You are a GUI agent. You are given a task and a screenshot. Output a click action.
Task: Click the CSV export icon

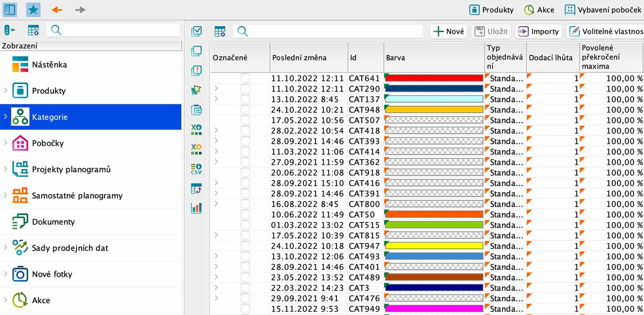[x=196, y=169]
